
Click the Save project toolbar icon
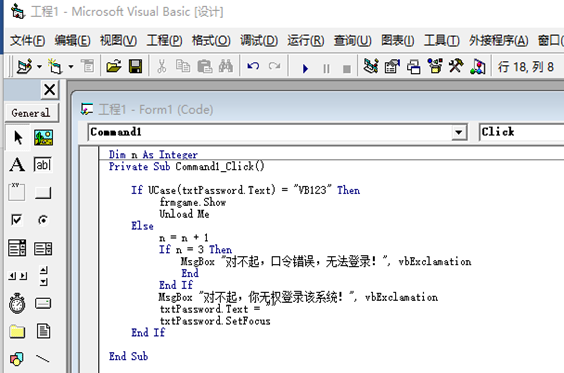[x=135, y=67]
